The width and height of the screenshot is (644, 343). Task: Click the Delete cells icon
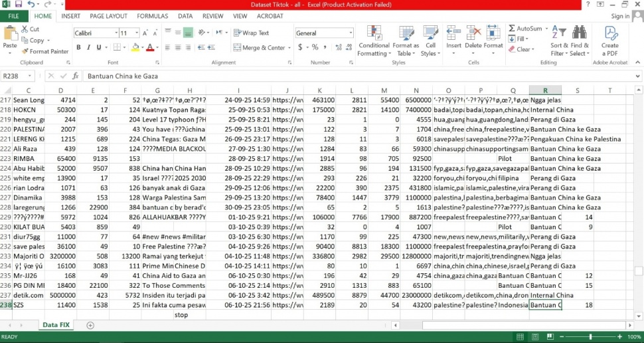point(473,33)
